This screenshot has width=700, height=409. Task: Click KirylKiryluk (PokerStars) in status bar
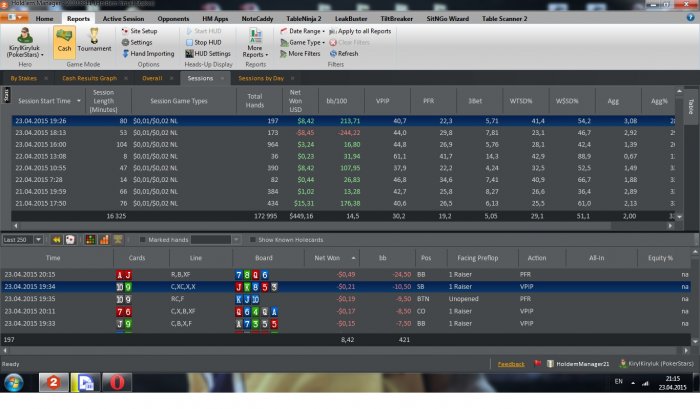coord(657,364)
